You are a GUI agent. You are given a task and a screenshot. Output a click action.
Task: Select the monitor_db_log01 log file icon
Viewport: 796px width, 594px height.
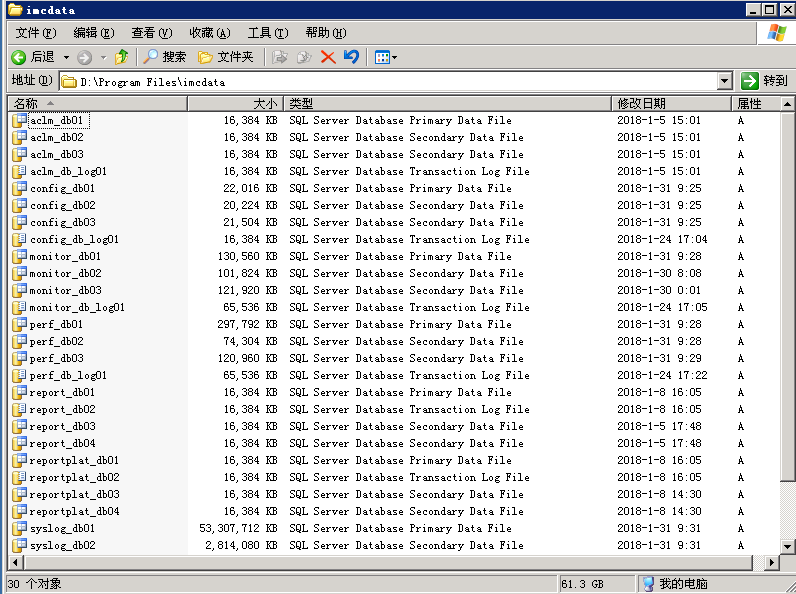(19, 307)
